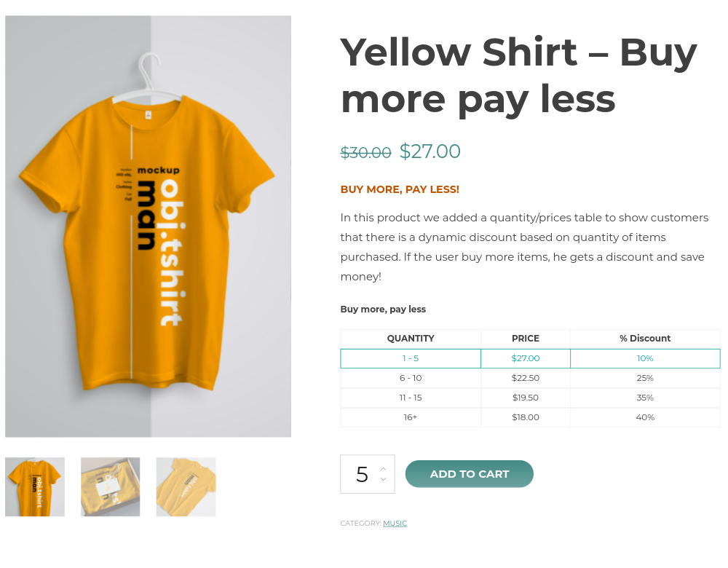Open the Music category link
728x568 pixels.
[x=395, y=524]
